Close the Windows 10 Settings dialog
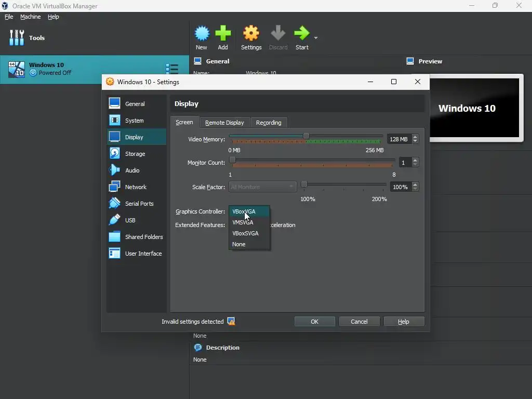This screenshot has height=399, width=532. point(418,82)
